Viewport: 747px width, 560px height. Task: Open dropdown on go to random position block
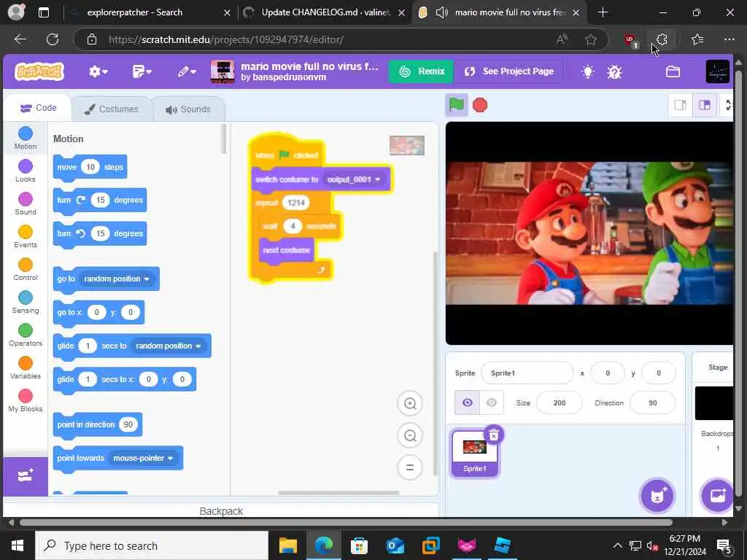coord(117,279)
